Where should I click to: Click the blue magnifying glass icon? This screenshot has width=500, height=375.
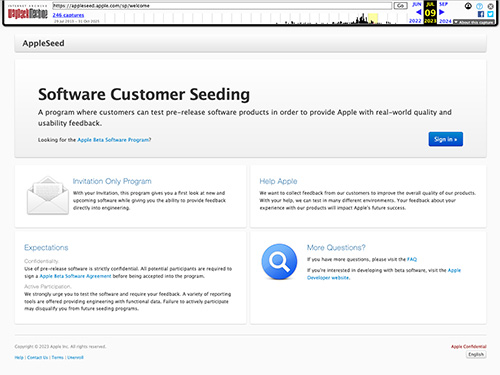(x=279, y=261)
